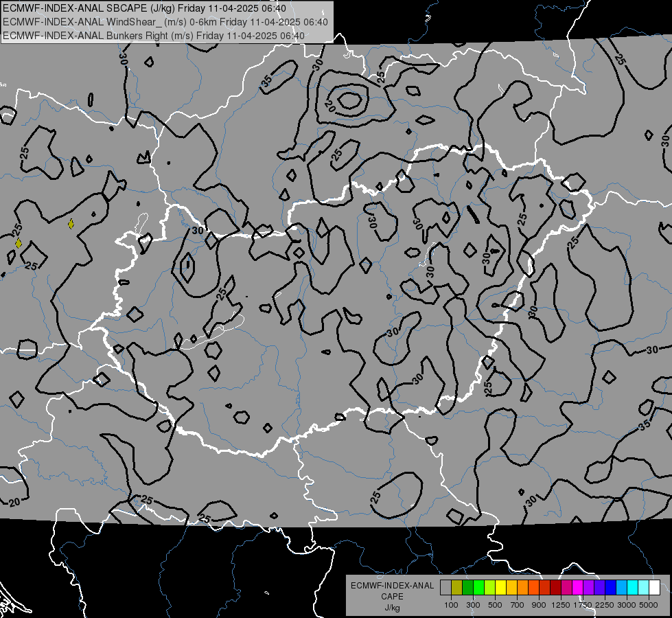Click the gray swatch below 100 J/kg
The image size is (672, 618).
[445, 588]
